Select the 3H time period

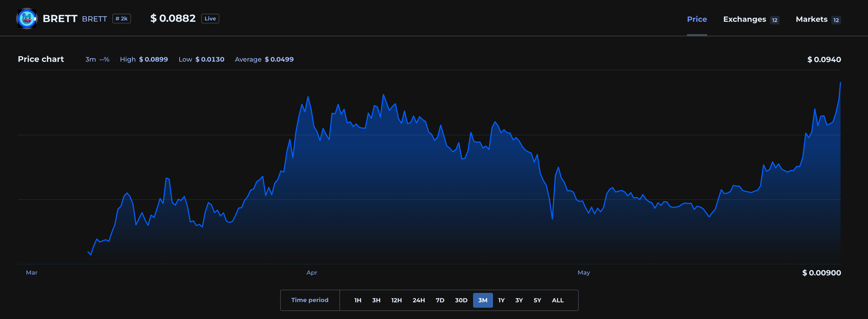[376, 300]
